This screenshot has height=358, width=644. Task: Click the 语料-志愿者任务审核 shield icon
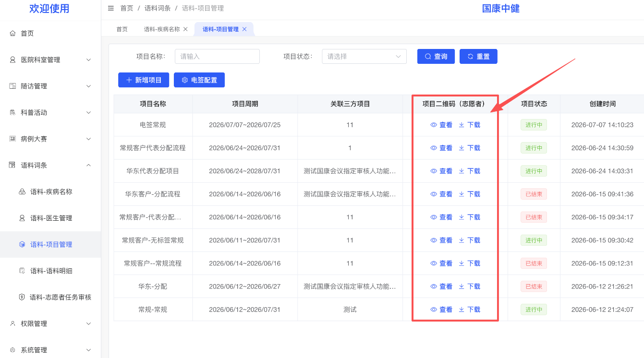22,297
